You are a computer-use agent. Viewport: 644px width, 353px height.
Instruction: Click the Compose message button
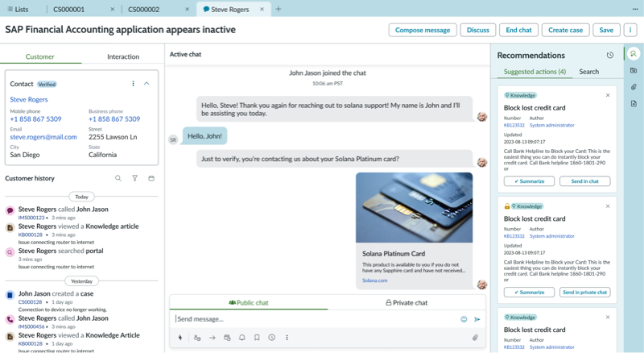coord(423,30)
